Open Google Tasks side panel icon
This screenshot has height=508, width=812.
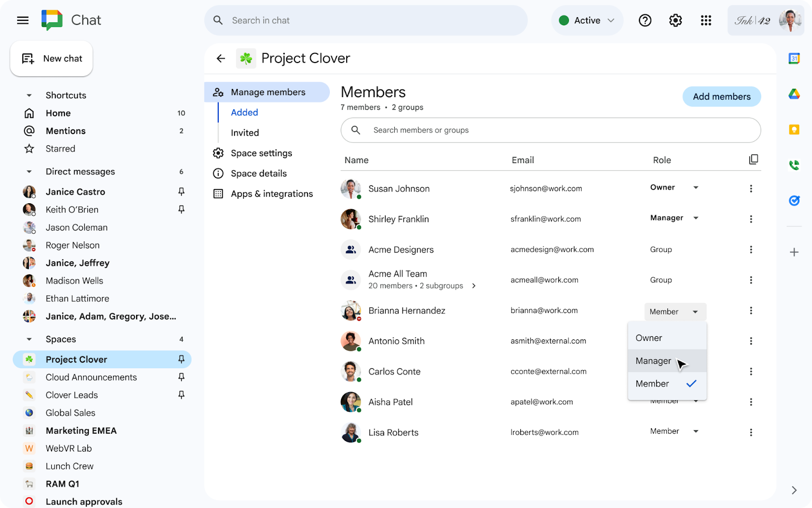[794, 201]
